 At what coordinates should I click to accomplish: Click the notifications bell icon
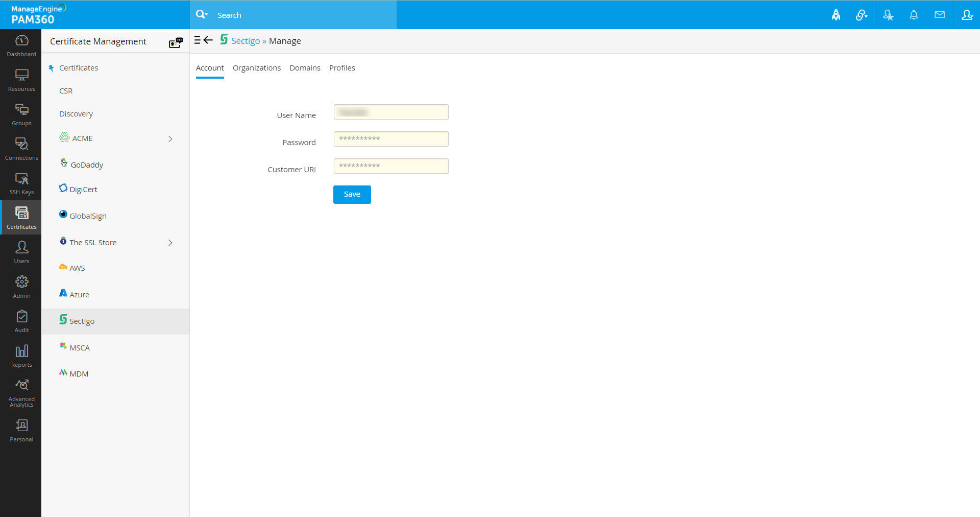pos(914,15)
